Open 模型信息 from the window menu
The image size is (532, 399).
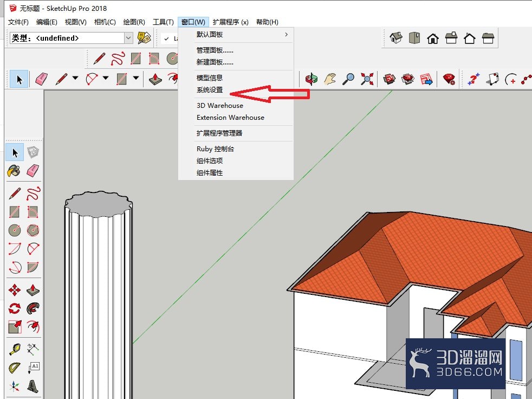coord(209,78)
